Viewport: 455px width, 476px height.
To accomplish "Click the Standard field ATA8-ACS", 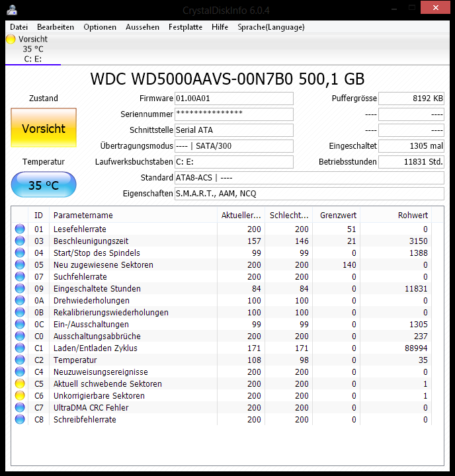I will [x=310, y=178].
